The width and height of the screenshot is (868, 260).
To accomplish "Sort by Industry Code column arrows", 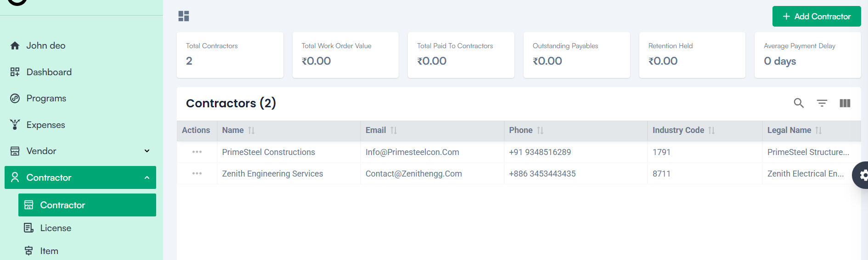I will point(711,130).
